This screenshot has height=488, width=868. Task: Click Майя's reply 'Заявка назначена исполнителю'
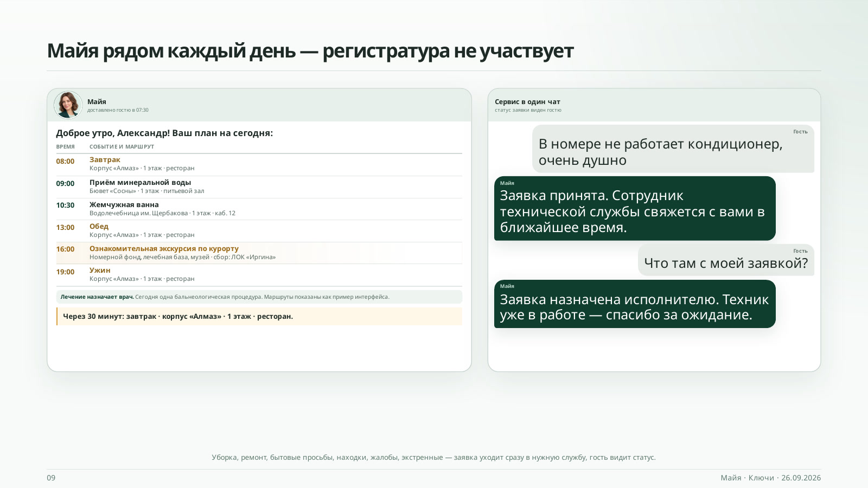click(x=635, y=304)
